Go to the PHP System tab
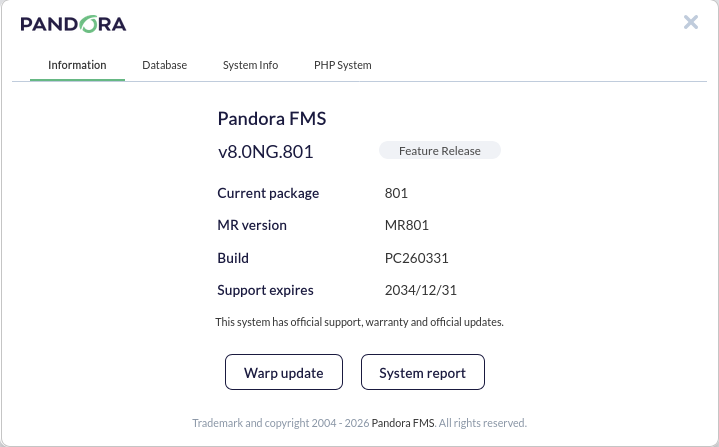The image size is (719, 447). [343, 65]
